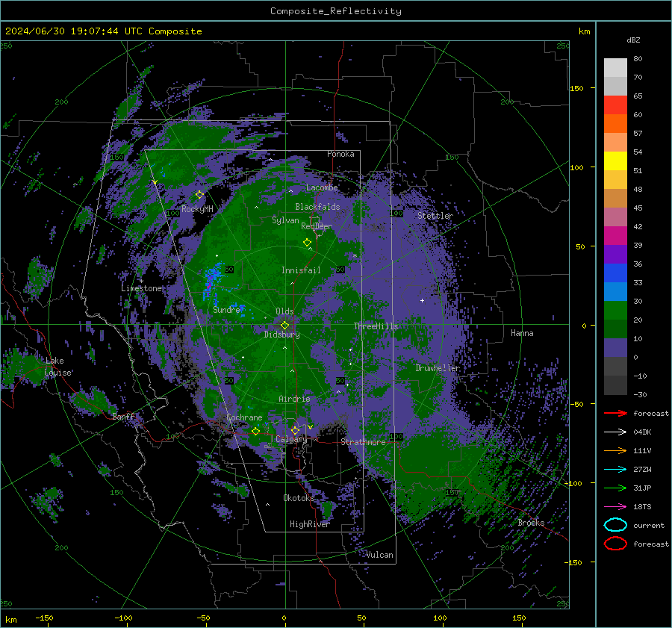Click the orange 111V arrow in legend
Image resolution: width=672 pixels, height=628 pixels.
(615, 450)
